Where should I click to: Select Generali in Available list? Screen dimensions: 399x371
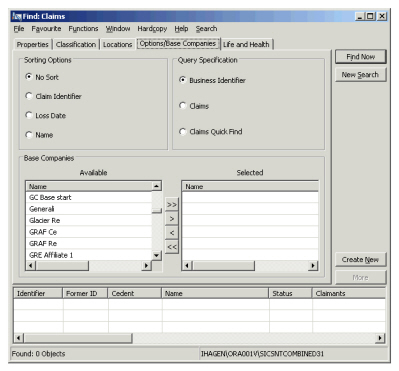pyautogui.click(x=89, y=209)
